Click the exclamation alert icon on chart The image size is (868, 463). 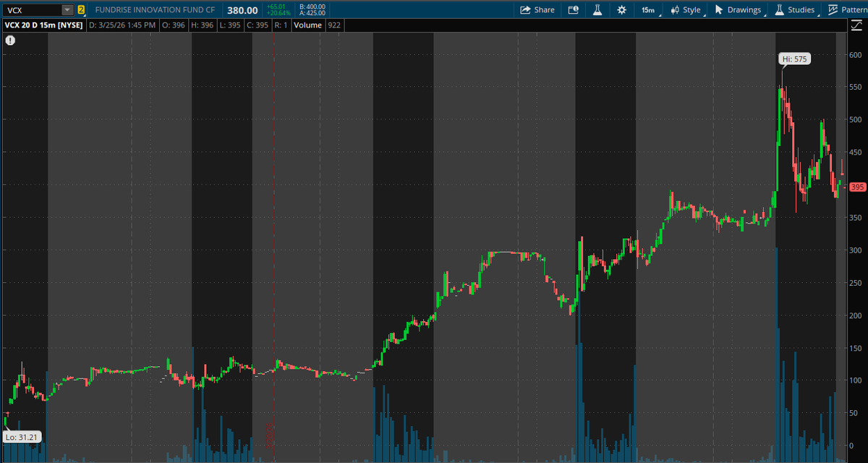coord(10,41)
